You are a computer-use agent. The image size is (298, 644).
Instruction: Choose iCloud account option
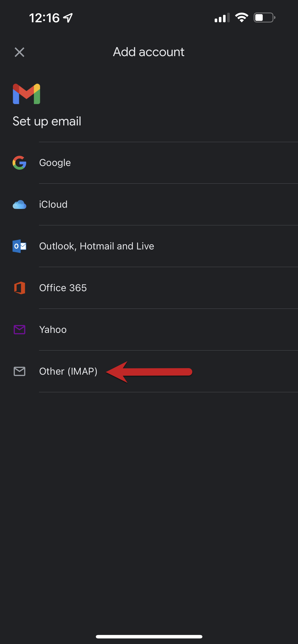click(53, 204)
